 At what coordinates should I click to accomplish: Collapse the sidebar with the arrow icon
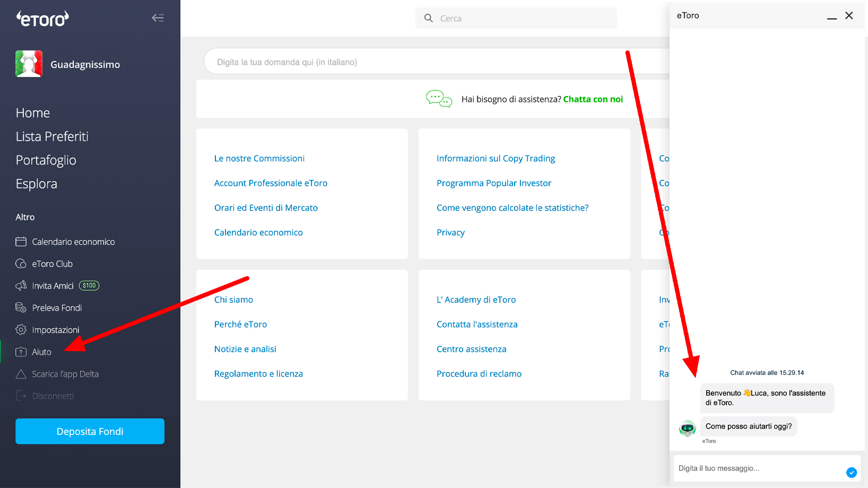pos(158,18)
